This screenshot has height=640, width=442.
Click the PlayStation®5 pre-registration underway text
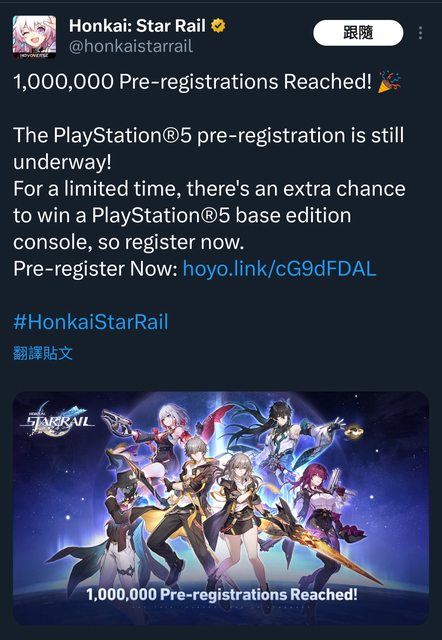pyautogui.click(x=209, y=148)
